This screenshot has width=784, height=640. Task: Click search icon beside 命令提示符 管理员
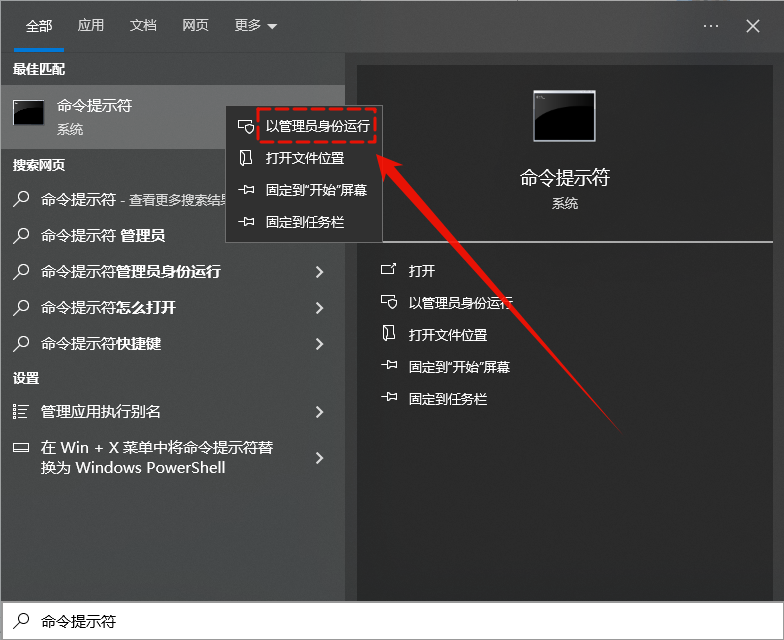click(x=21, y=235)
